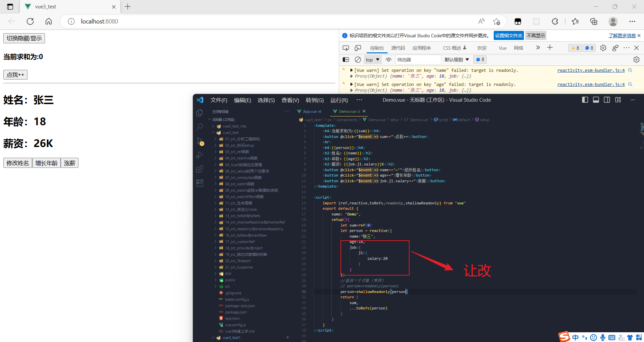Select the DevTools inspect element tool
The width and height of the screenshot is (644, 342).
(x=346, y=48)
